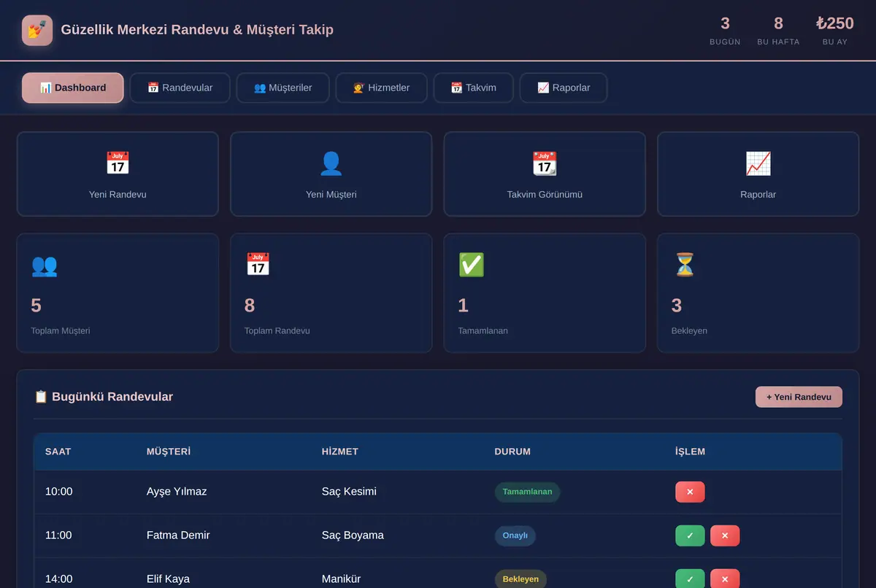Click the Bugünkü Randevular heading
The height and width of the screenshot is (588, 876).
point(104,397)
